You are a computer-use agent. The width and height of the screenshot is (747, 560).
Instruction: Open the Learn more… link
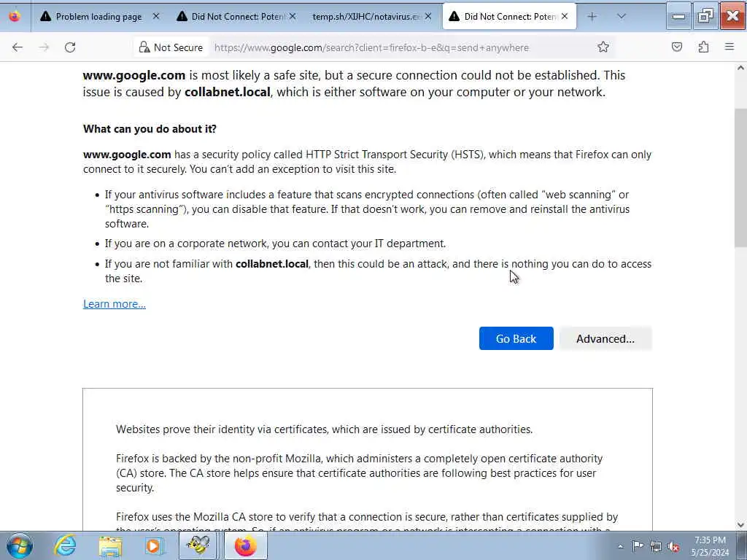[115, 304]
